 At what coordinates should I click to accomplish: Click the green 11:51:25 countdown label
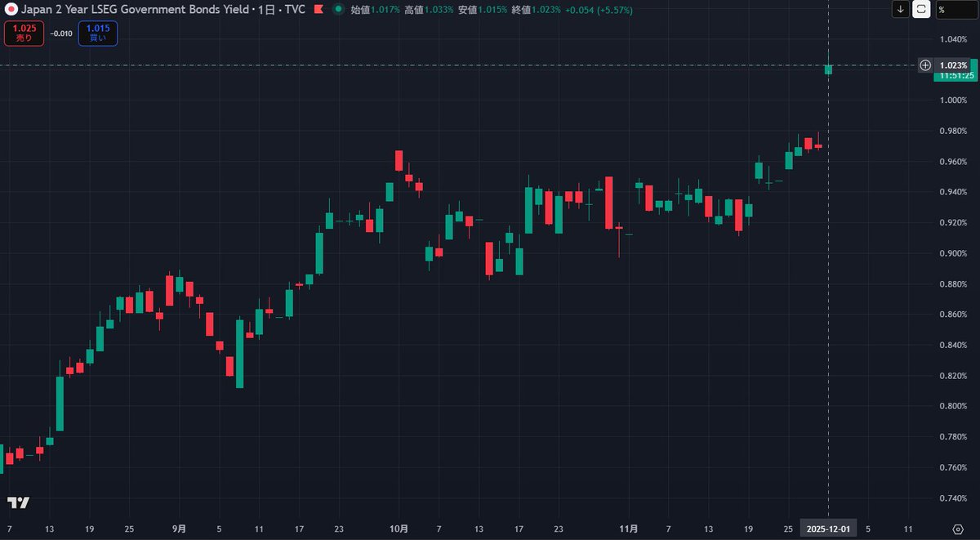[955, 75]
